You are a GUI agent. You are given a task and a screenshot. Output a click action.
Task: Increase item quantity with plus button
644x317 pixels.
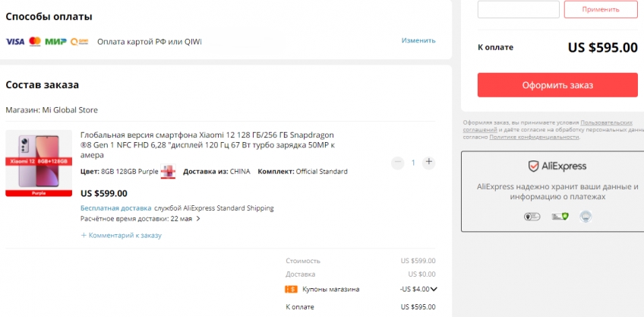pyautogui.click(x=429, y=162)
